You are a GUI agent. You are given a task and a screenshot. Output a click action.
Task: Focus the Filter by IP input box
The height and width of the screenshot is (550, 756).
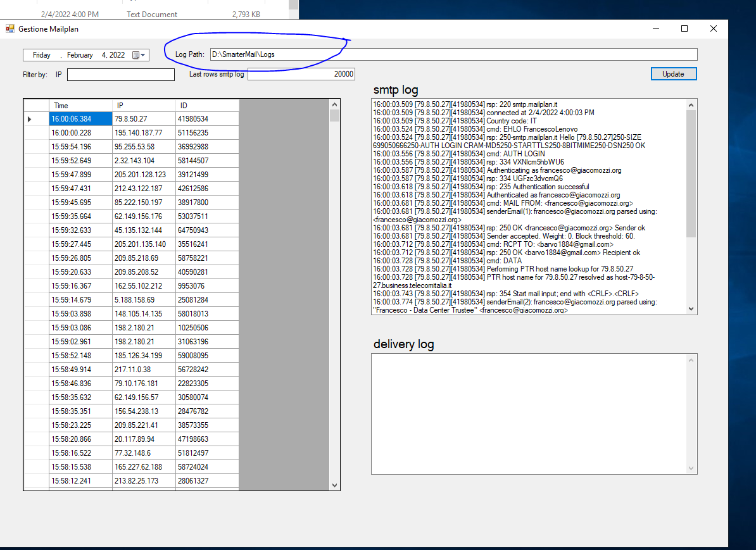coord(120,75)
